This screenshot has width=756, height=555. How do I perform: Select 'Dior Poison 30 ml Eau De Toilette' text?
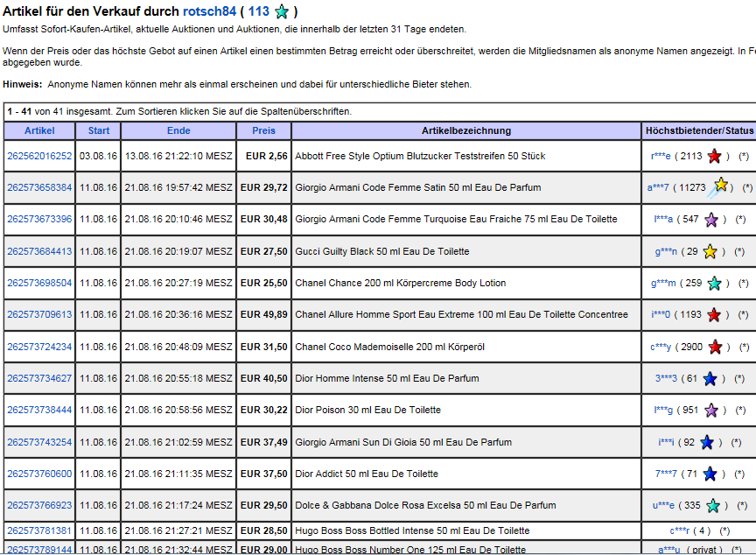click(x=367, y=410)
